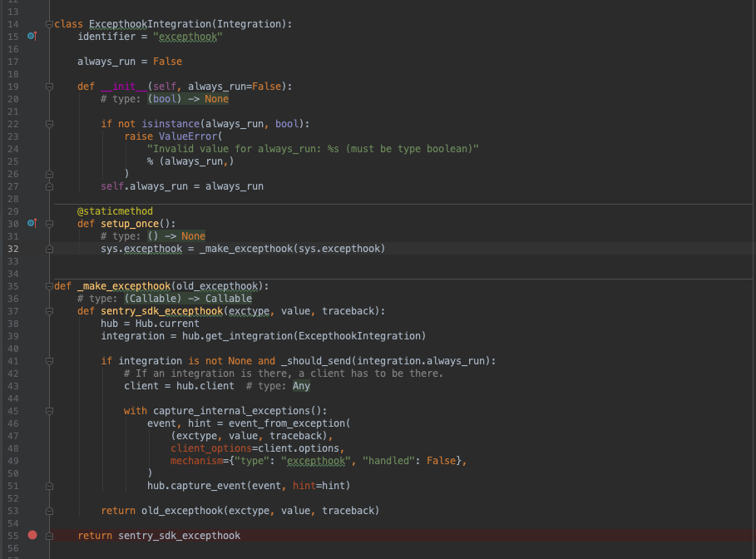Collapse the ExcepthookIntegration class fold marker
Viewport: 756px width, 559px height.
49,24
